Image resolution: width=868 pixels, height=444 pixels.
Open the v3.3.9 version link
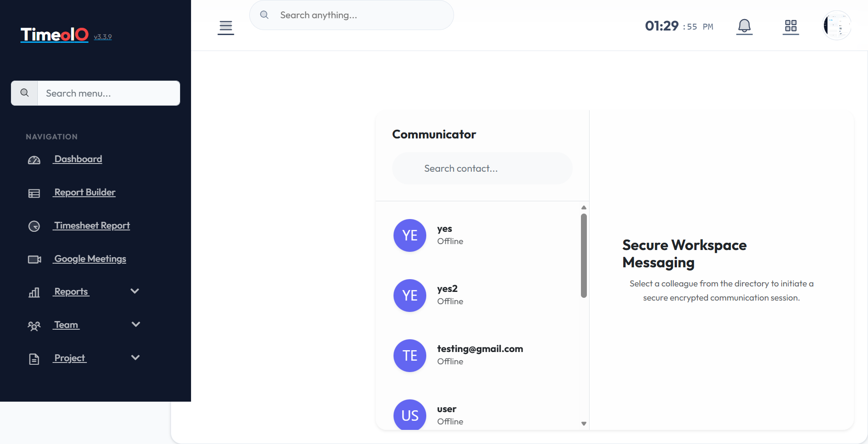tap(103, 37)
